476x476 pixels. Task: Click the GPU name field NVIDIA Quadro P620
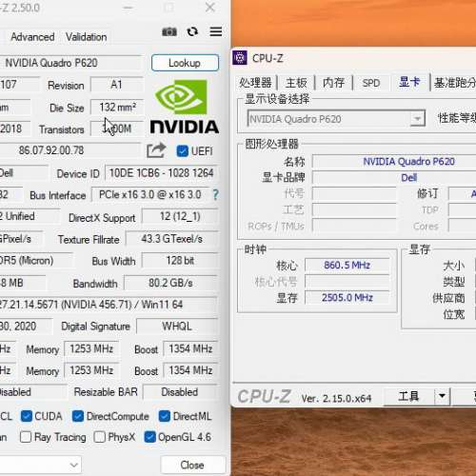[x=69, y=63]
